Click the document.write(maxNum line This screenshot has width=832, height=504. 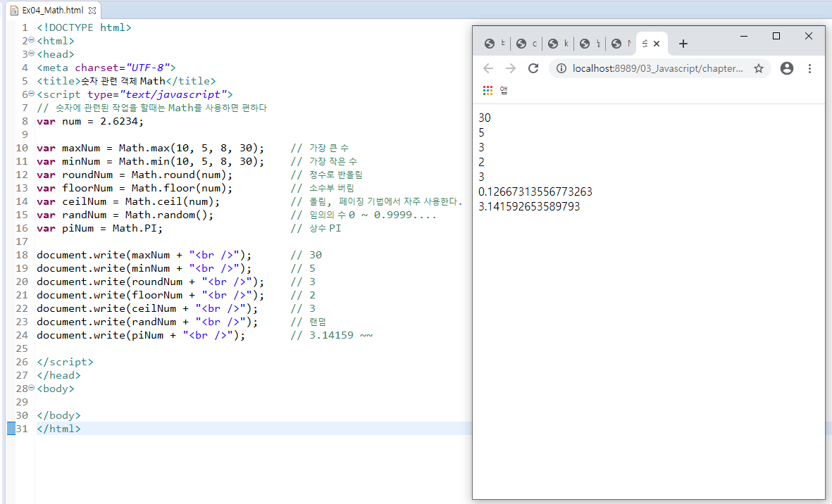pos(144,254)
